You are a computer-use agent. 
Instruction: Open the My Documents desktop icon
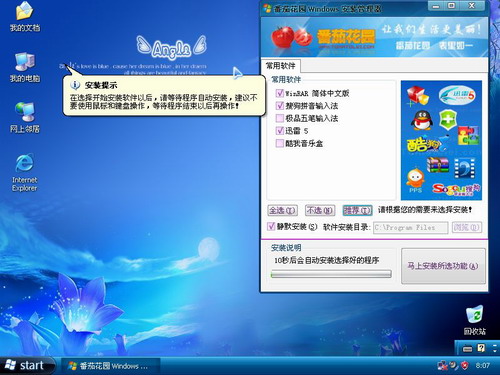click(x=25, y=17)
